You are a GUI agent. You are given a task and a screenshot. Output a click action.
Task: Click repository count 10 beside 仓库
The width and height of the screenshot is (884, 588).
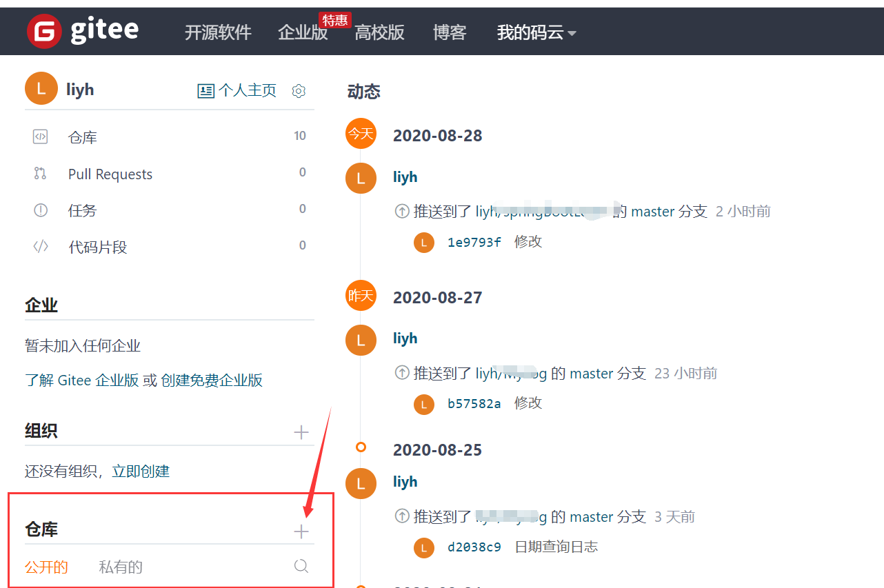point(300,136)
